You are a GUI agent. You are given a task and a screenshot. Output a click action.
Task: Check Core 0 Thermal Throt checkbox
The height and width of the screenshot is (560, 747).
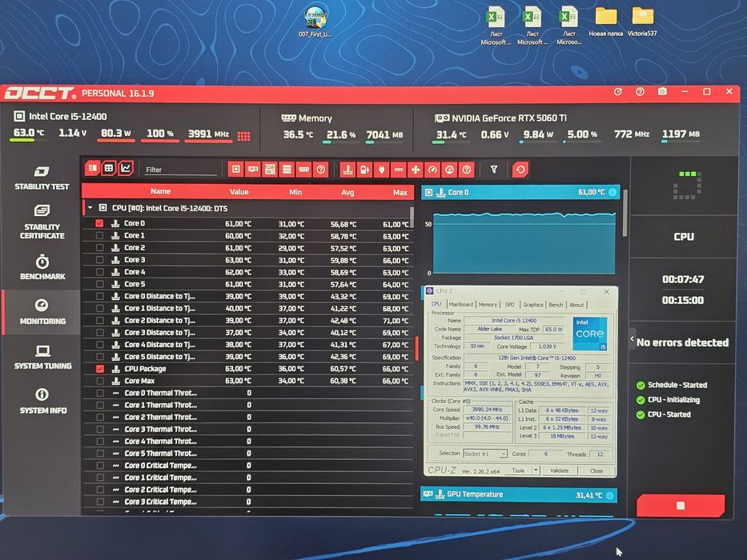tap(99, 393)
